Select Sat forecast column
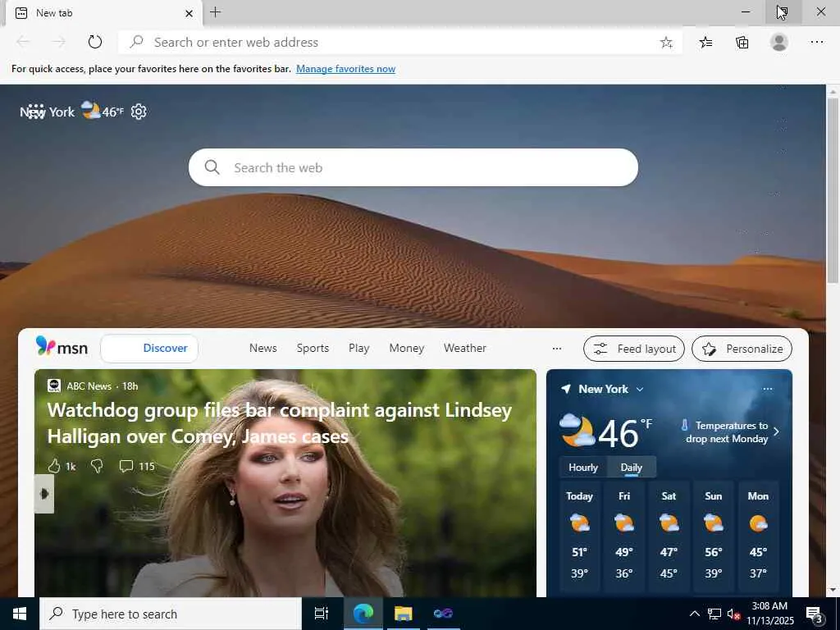Screen dimensions: 840x630 (x=669, y=536)
